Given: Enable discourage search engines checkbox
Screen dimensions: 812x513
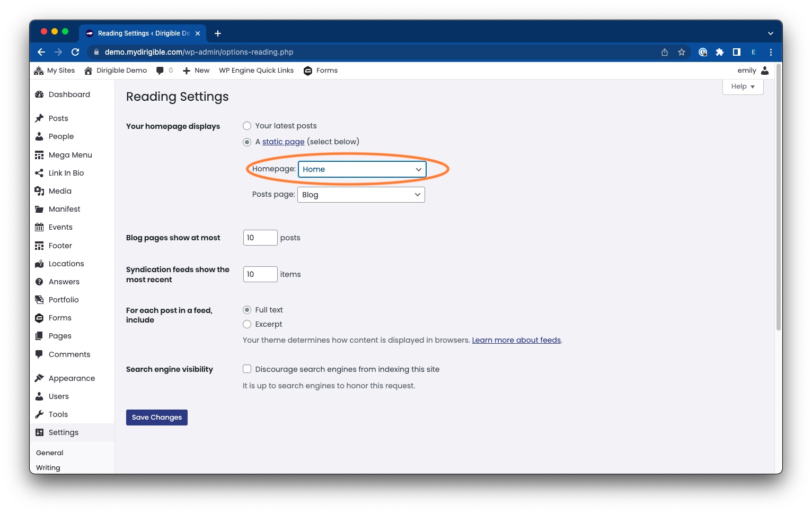Looking at the screenshot, I should (247, 369).
